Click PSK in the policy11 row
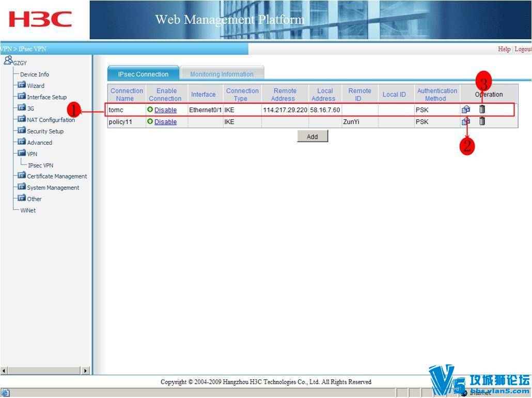This screenshot has width=532, height=398. tap(422, 121)
